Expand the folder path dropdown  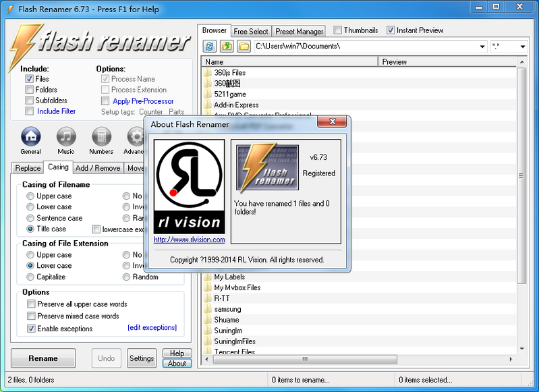tap(482, 47)
